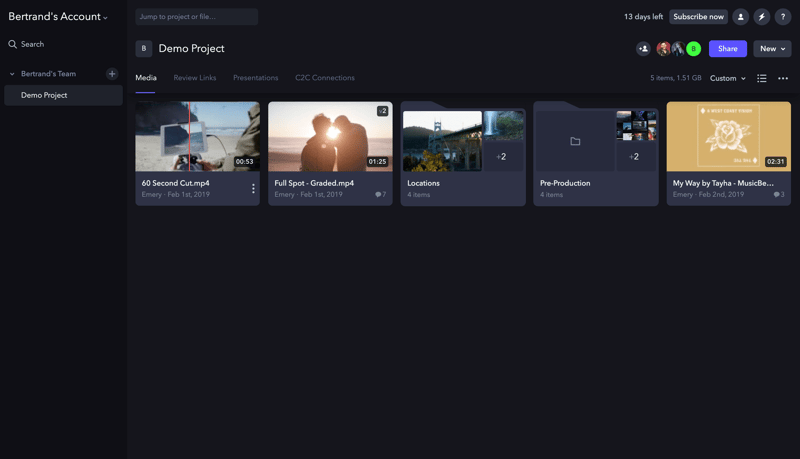
Task: Click the Search label in sidebar
Action: pos(33,44)
